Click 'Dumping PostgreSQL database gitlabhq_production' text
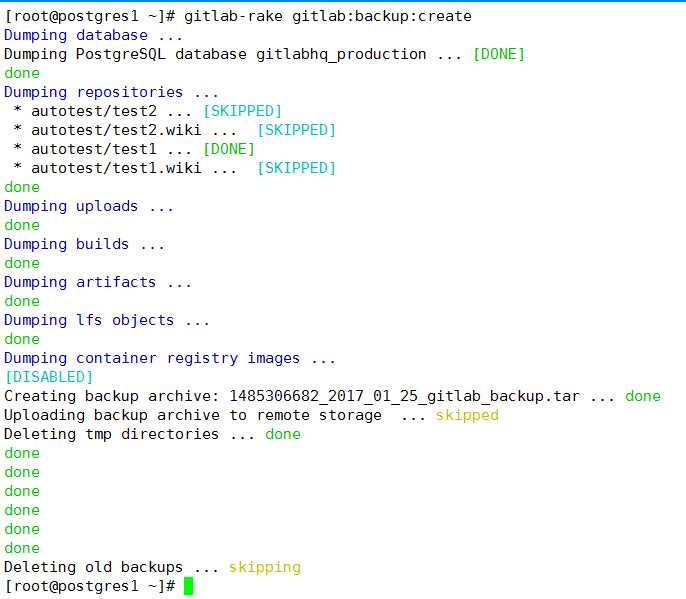The width and height of the screenshot is (686, 599). (x=215, y=55)
